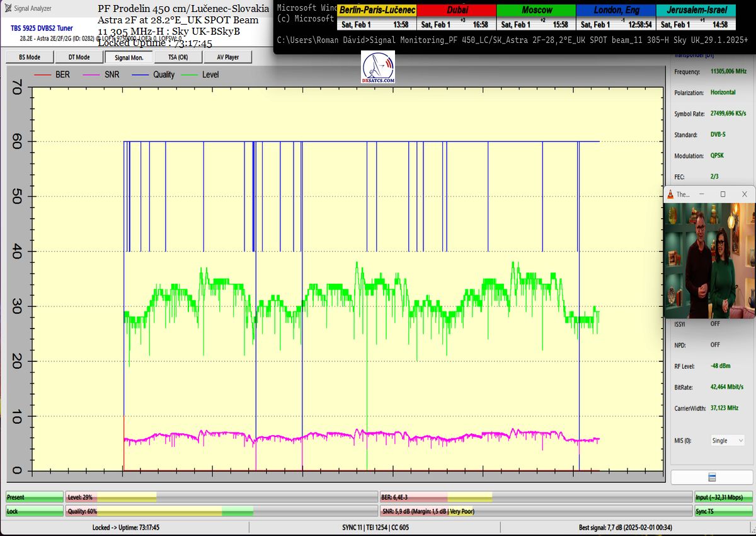
Task: Open the MIS Single dropdown
Action: [727, 440]
